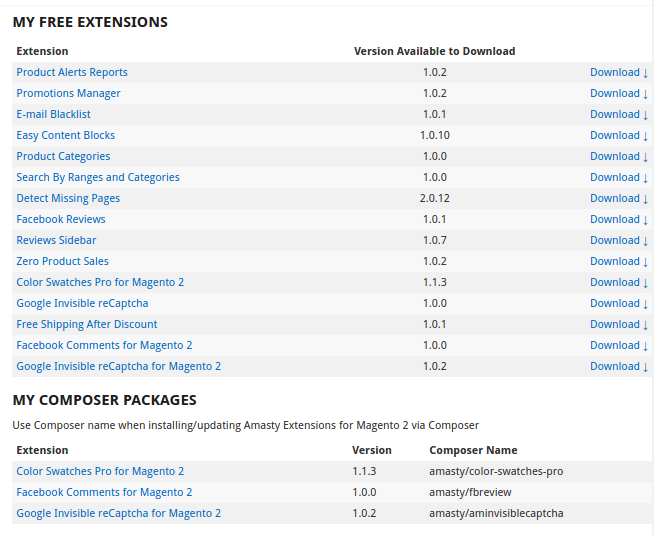The width and height of the screenshot is (654, 535).
Task: Open Google Invisible reCaptcha link in composer packages
Action: 118,513
